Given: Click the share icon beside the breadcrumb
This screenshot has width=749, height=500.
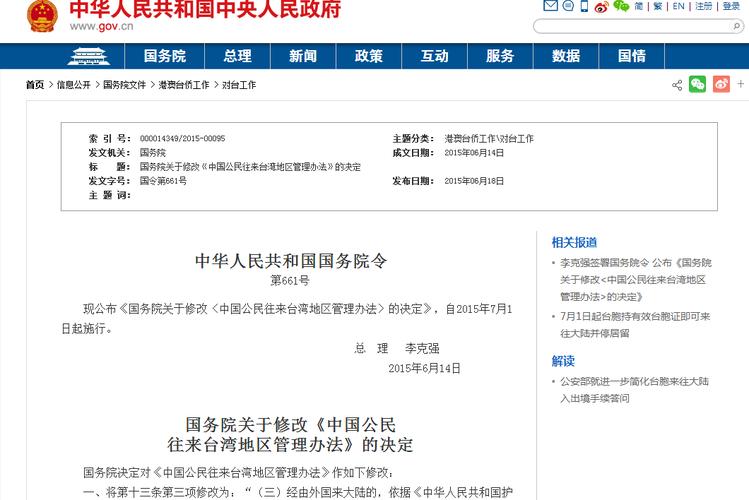Looking at the screenshot, I should [x=677, y=85].
